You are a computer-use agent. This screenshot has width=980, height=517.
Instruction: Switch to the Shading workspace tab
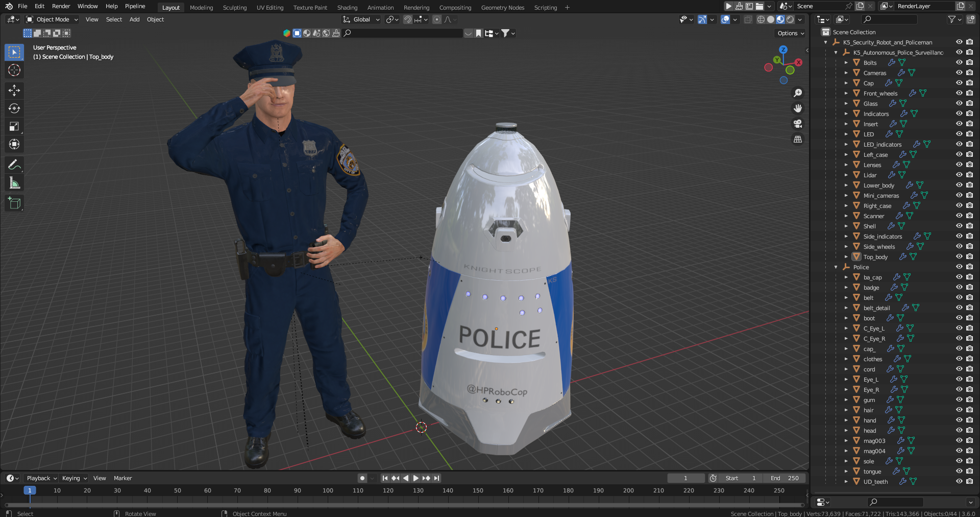(x=347, y=8)
